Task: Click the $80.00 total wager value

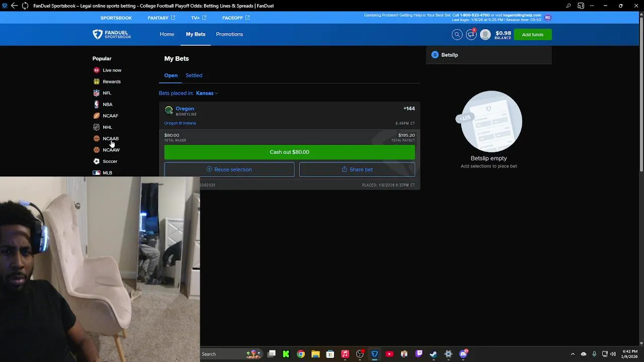Action: click(x=172, y=135)
